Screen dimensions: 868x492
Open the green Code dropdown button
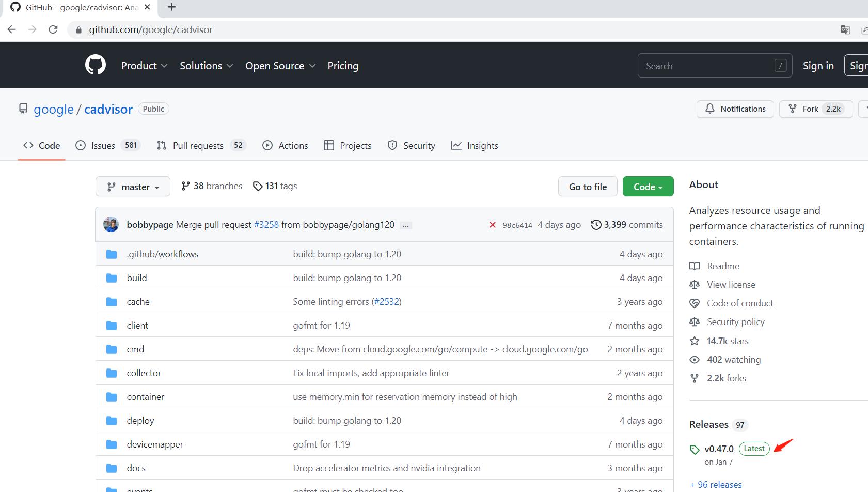pos(648,187)
